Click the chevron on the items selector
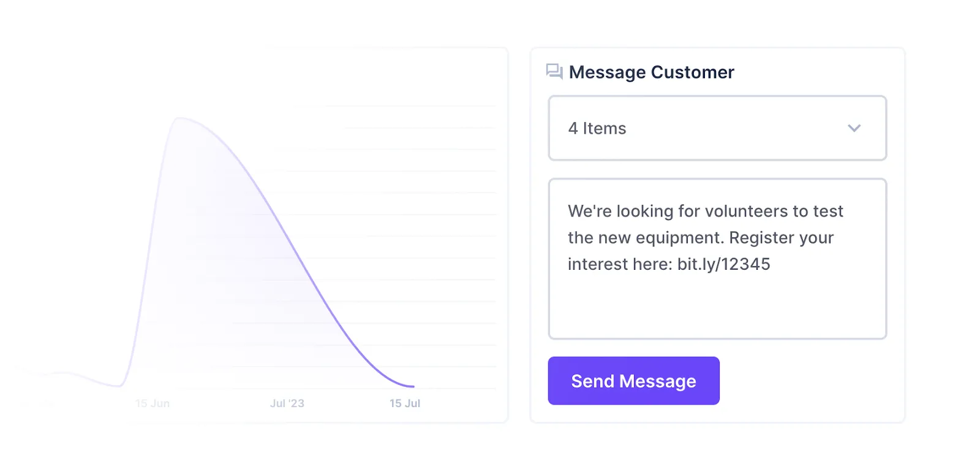The width and height of the screenshot is (980, 458). click(x=853, y=128)
